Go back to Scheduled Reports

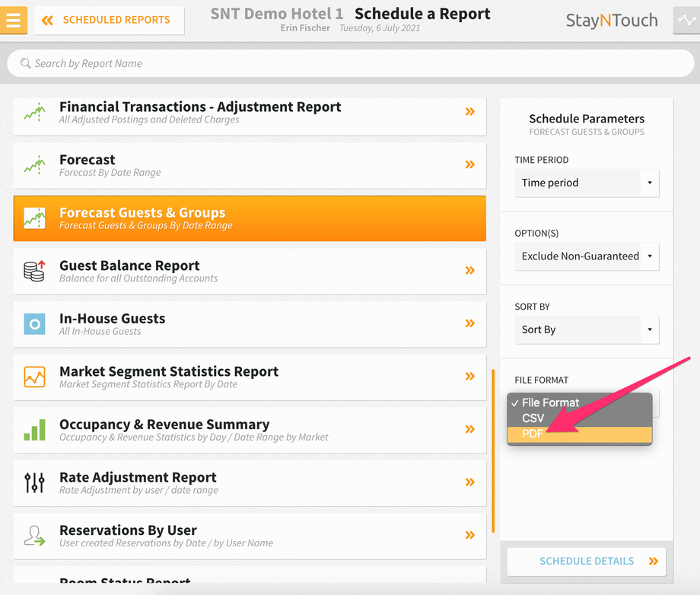[110, 20]
